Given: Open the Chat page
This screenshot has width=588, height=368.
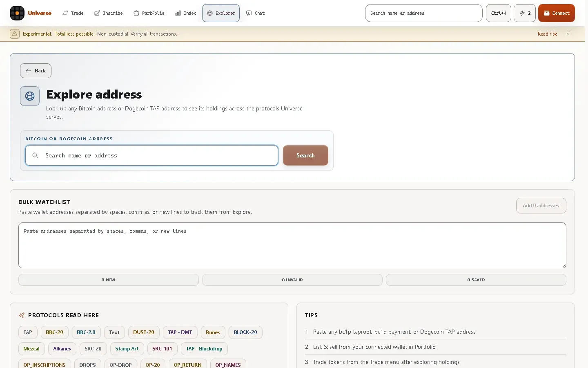Looking at the screenshot, I should coord(256,13).
